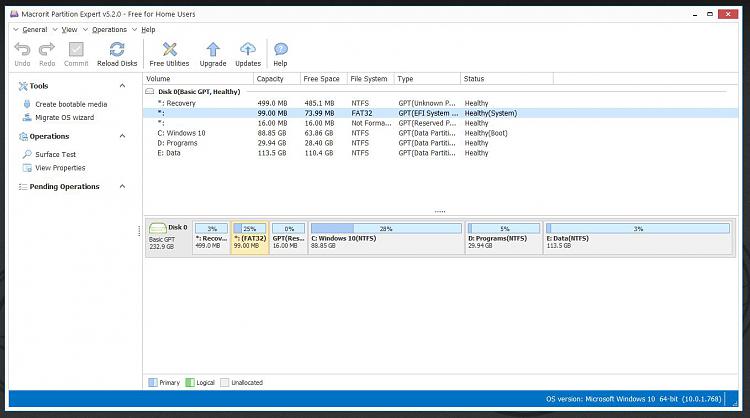Image resolution: width=750 pixels, height=418 pixels.
Task: Select the 16.00 MB Reserved partition row
Action: (x=440, y=123)
